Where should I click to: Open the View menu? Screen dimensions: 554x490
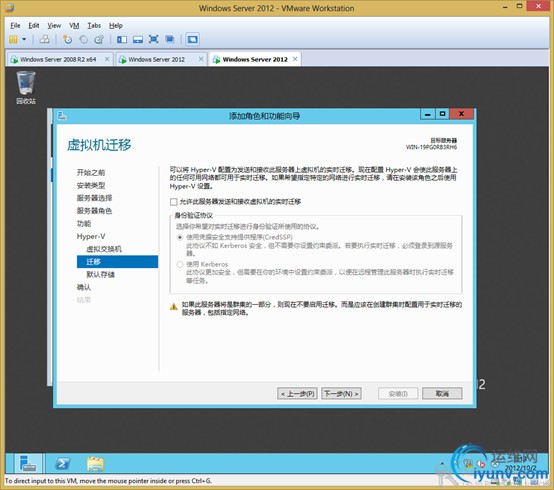point(54,25)
